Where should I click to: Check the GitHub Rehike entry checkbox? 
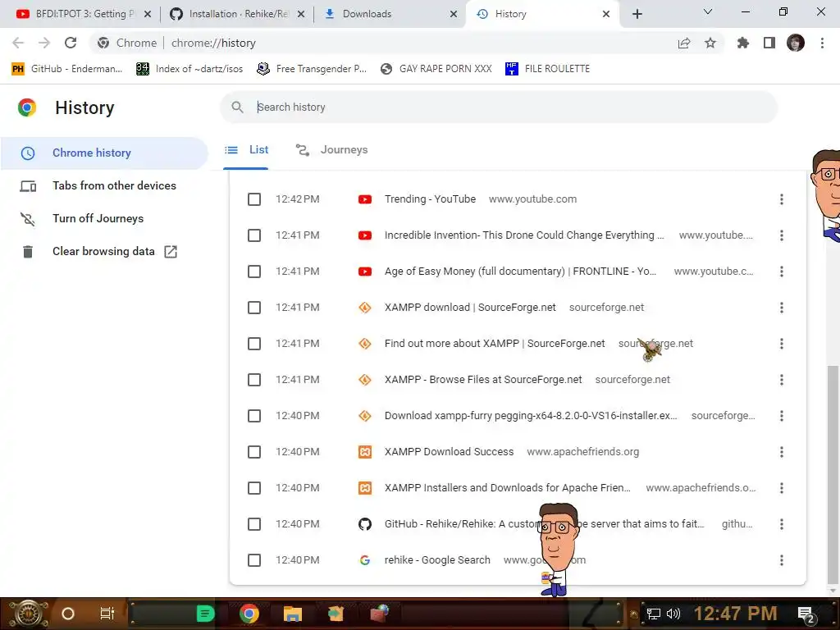(x=254, y=524)
